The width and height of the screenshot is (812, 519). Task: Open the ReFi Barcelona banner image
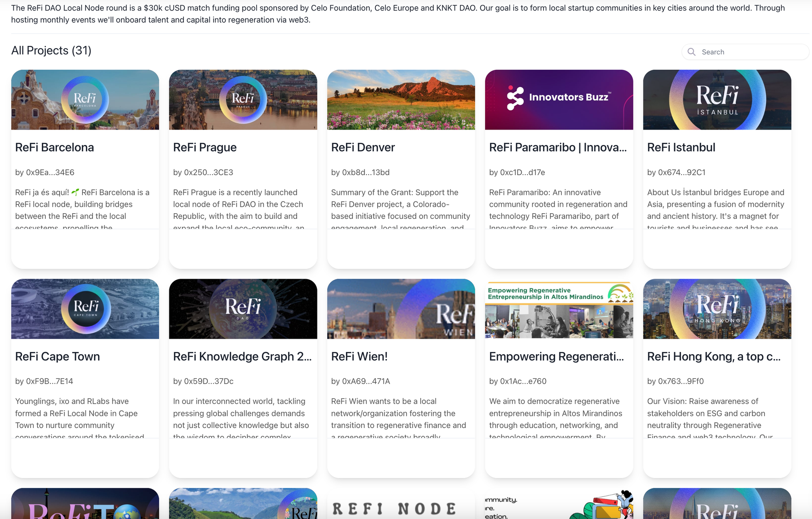[85, 100]
